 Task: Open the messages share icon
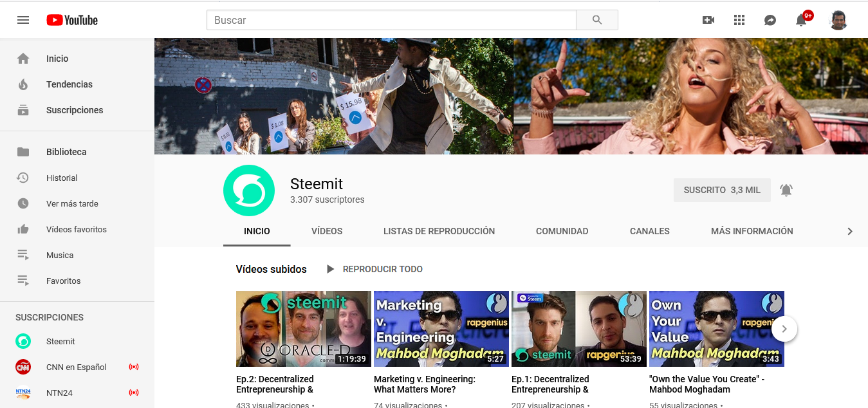click(770, 20)
